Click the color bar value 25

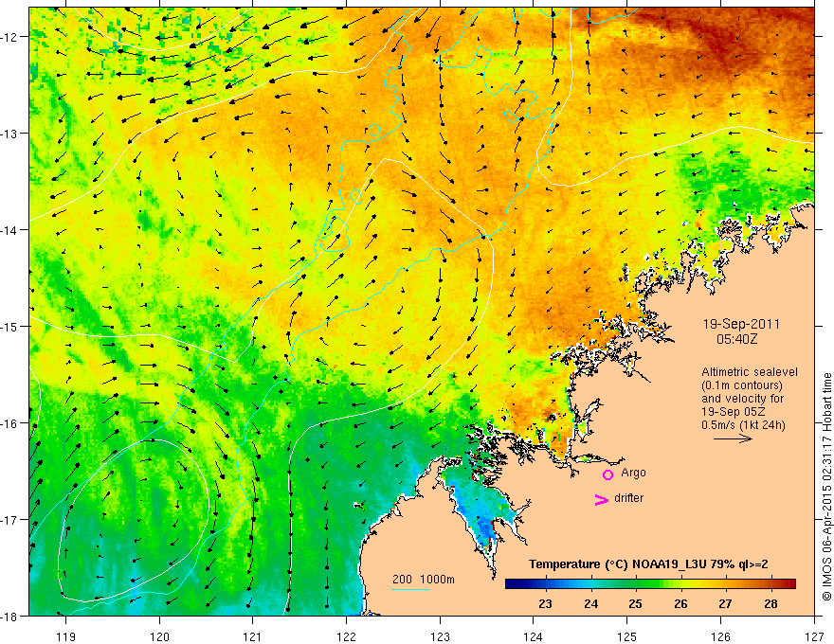tap(635, 603)
